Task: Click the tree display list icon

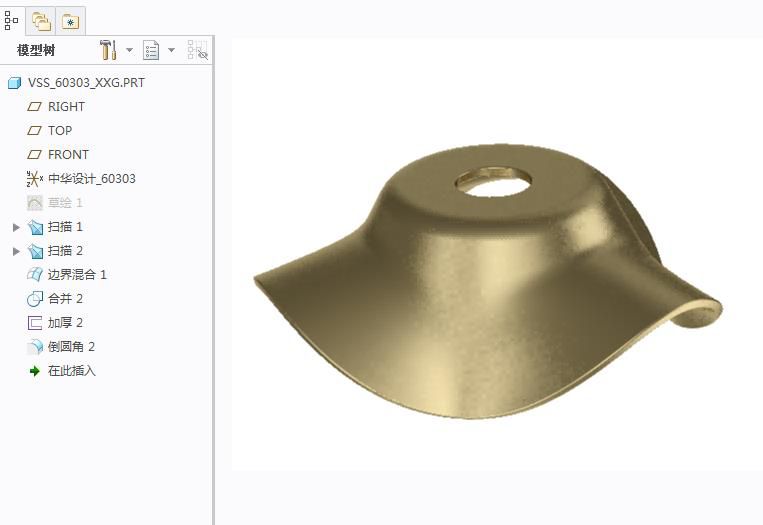Action: 151,50
